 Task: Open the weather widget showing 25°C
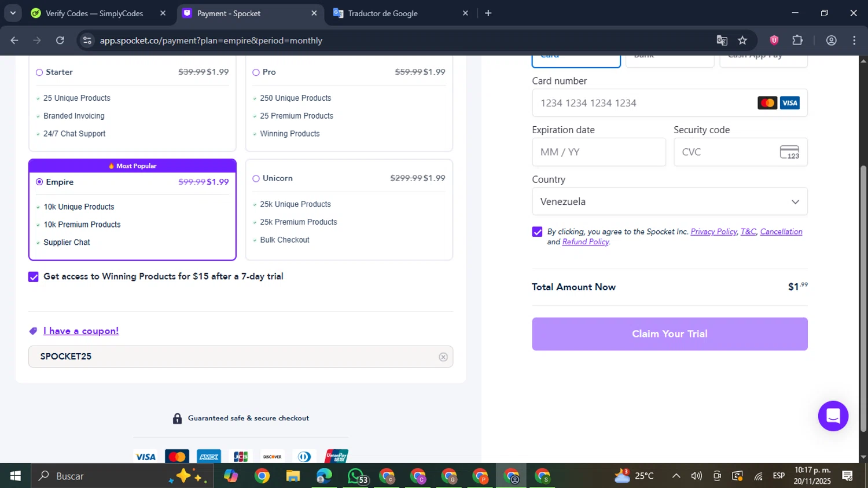click(x=634, y=476)
